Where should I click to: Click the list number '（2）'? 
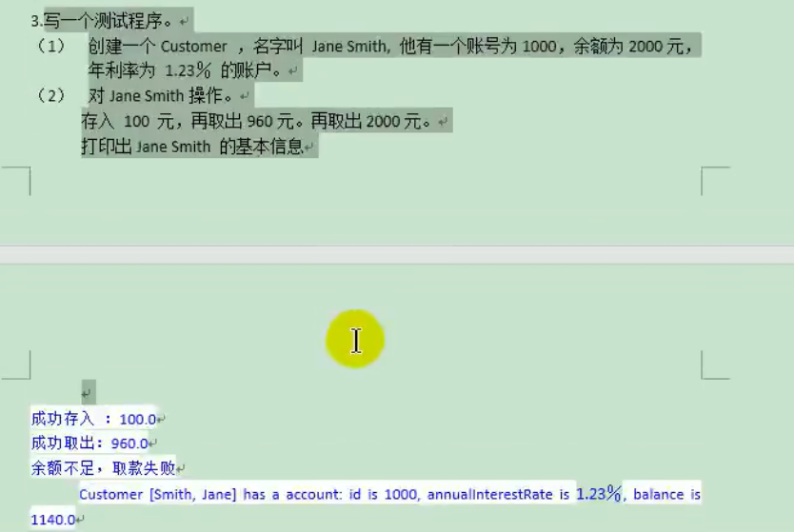click(51, 95)
